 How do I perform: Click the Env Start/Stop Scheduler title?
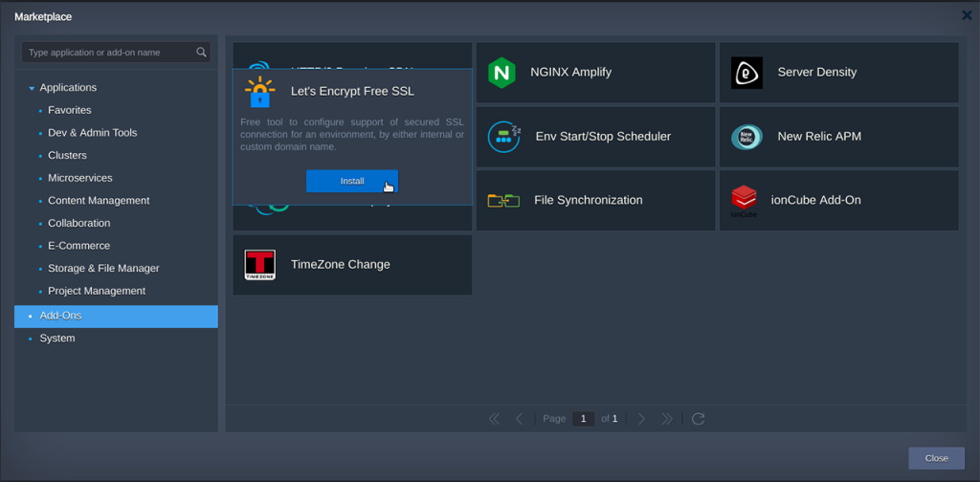[603, 136]
